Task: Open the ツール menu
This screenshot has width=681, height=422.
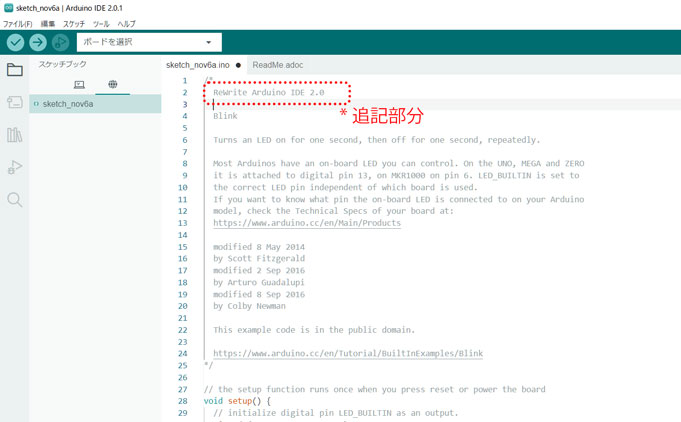Action: point(101,24)
